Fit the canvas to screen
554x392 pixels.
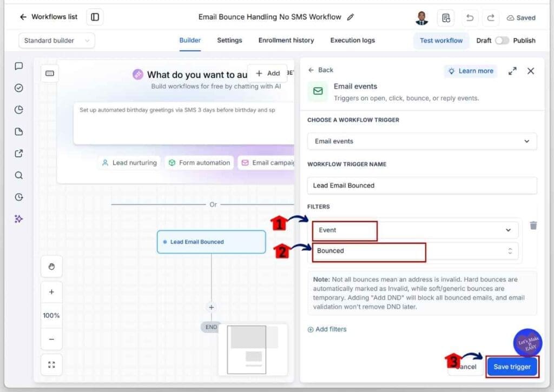pyautogui.click(x=51, y=365)
